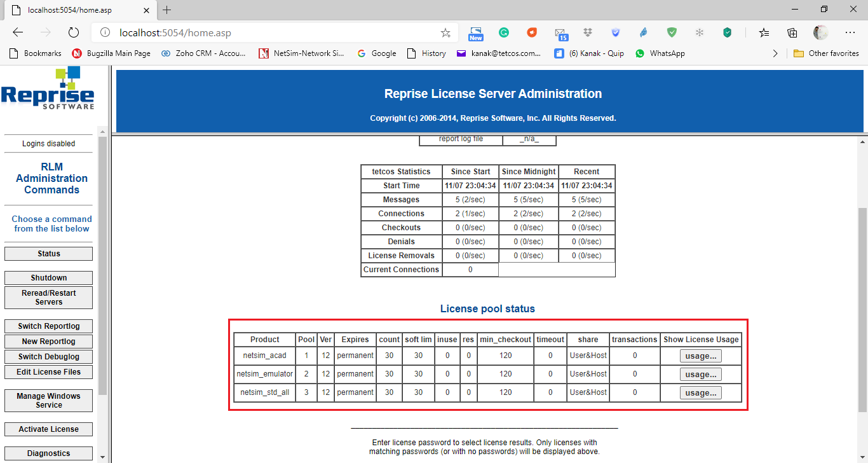Screen dimensions: 868x463
Task: Click the netsim_emulator product cell
Action: [x=265, y=374]
